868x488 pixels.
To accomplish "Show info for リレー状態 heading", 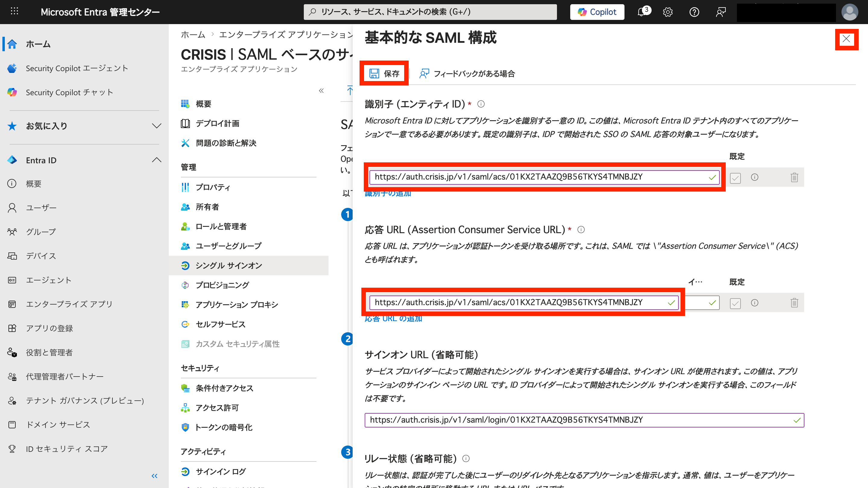I will pyautogui.click(x=466, y=458).
